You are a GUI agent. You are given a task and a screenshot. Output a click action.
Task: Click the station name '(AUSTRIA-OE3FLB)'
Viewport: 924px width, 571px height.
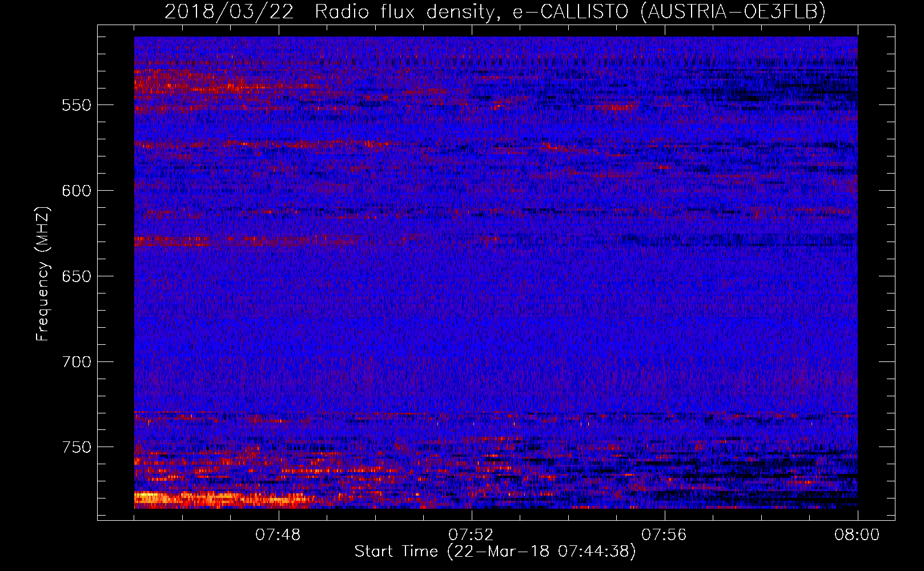733,11
